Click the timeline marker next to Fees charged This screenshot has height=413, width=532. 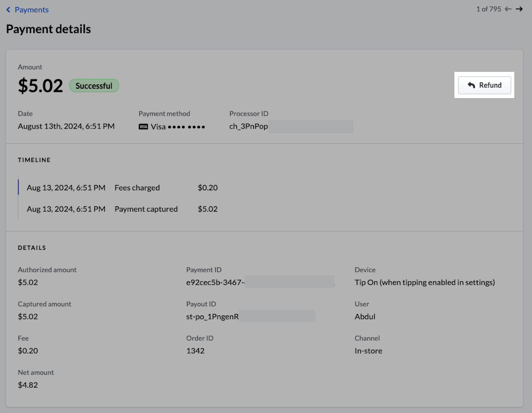[18, 187]
